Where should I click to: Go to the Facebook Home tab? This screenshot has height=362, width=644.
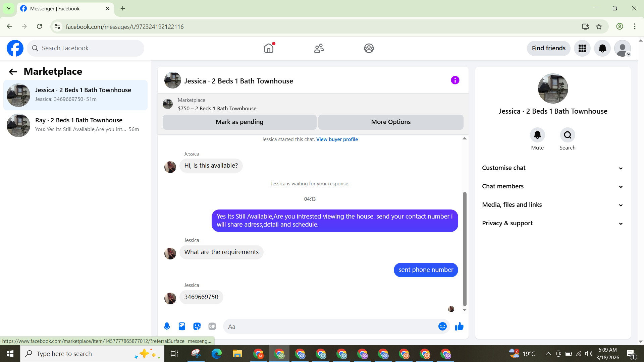[269, 48]
